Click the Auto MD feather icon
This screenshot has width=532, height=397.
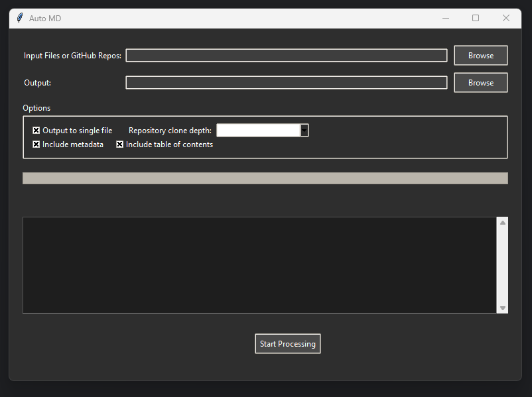coord(20,18)
